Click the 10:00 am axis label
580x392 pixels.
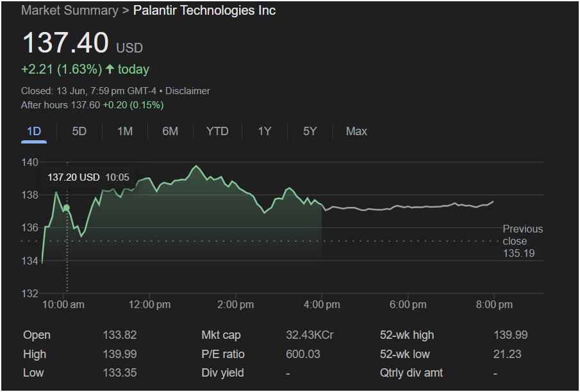point(63,305)
